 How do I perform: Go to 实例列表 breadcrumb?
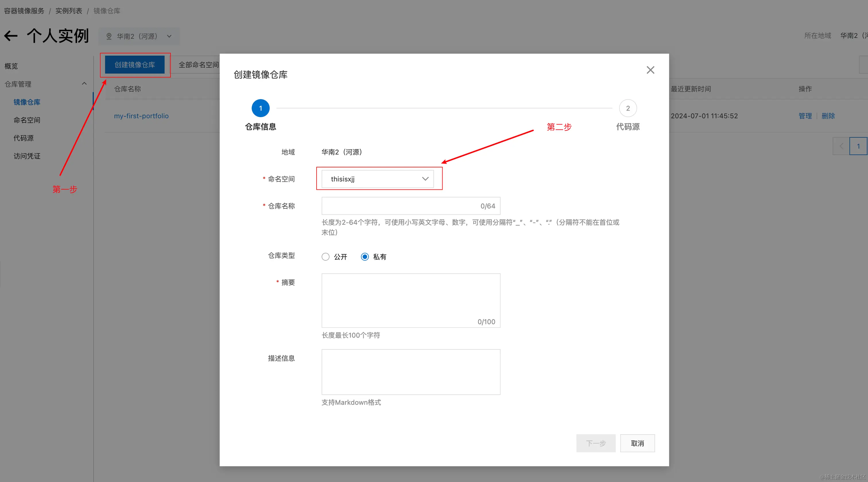[69, 11]
